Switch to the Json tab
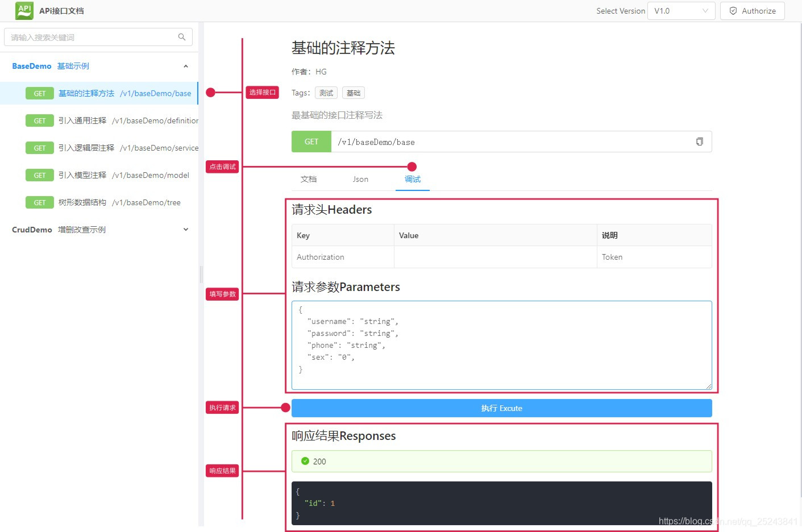This screenshot has height=532, width=802. (360, 179)
